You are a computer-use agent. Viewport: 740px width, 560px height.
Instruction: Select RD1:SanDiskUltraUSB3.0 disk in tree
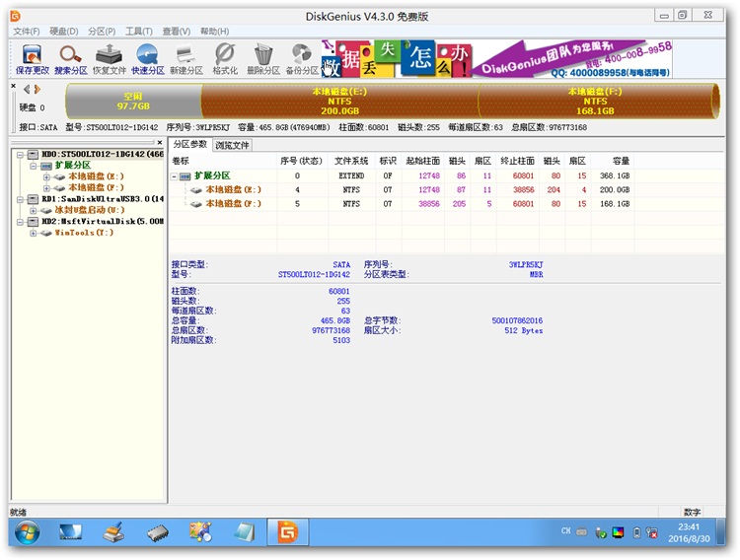[x=103, y=199]
